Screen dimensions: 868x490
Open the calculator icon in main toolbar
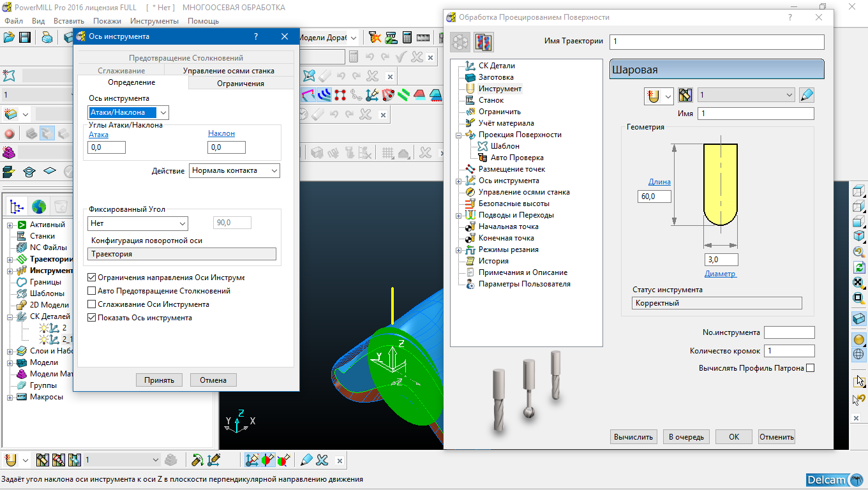(407, 38)
